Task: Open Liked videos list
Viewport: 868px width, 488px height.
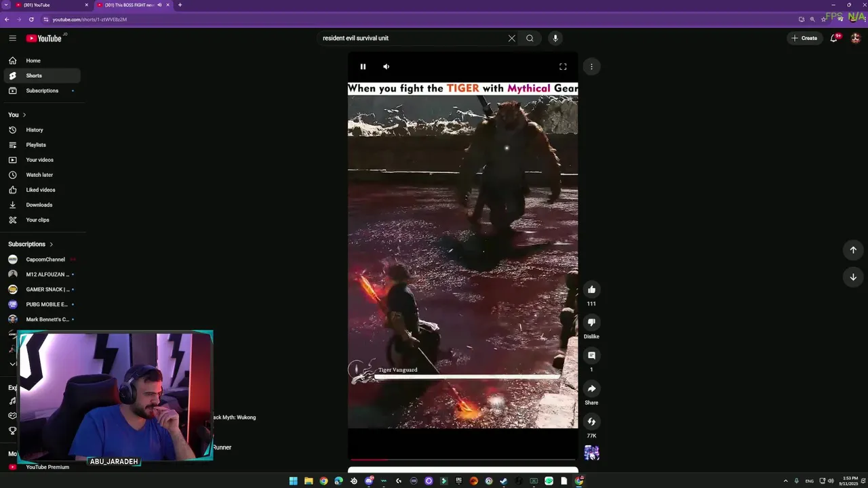Action: 42,190
